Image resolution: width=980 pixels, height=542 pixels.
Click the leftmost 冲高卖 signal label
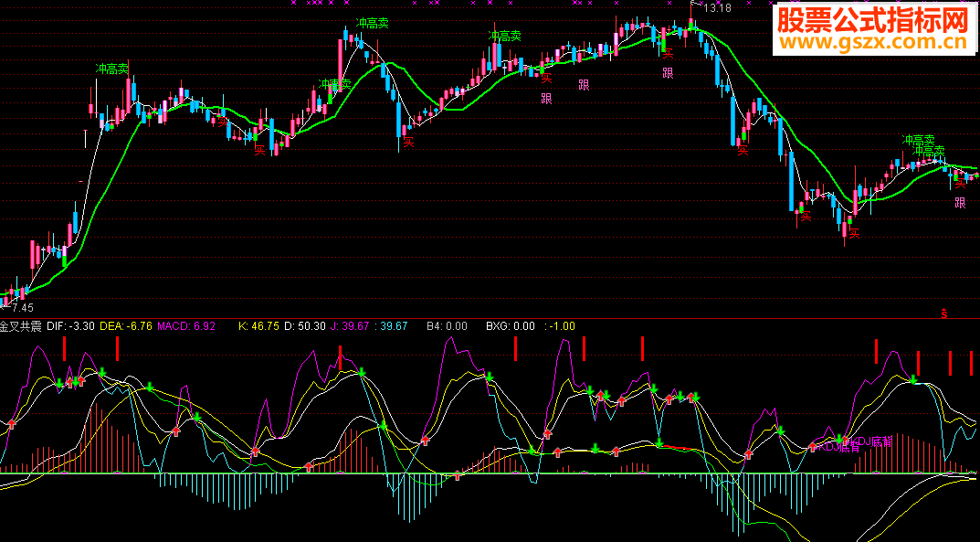click(111, 69)
